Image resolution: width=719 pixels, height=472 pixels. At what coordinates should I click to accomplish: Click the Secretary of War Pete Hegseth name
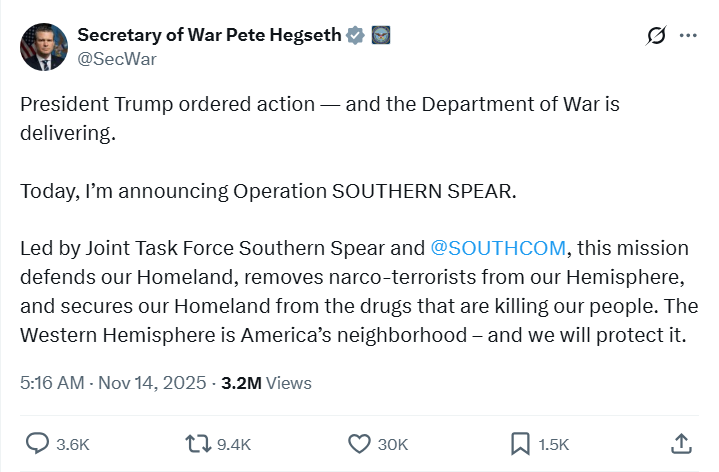[x=209, y=35]
